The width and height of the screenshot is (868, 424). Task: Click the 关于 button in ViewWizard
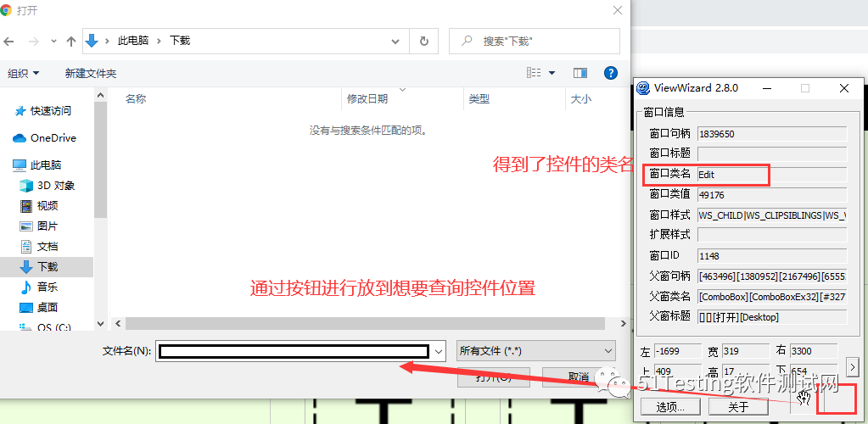click(x=738, y=407)
